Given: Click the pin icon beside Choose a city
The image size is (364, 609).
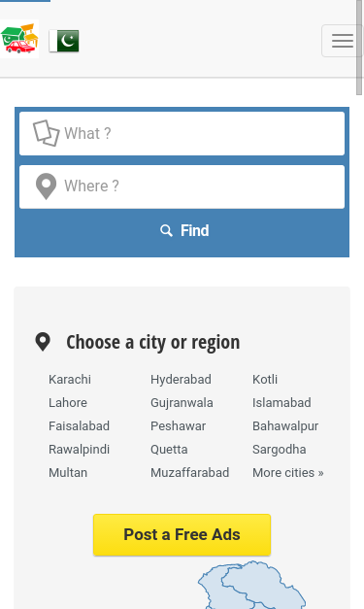Looking at the screenshot, I should pos(43,342).
